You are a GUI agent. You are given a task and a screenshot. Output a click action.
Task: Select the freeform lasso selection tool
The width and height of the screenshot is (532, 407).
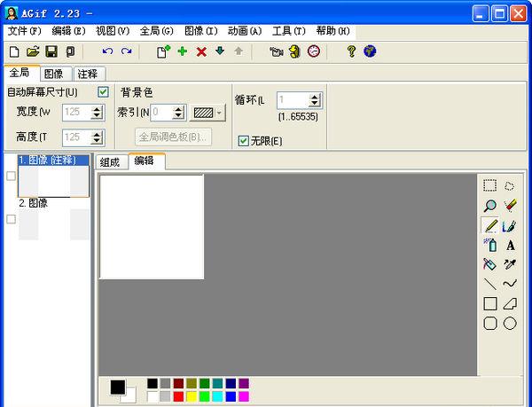(509, 186)
